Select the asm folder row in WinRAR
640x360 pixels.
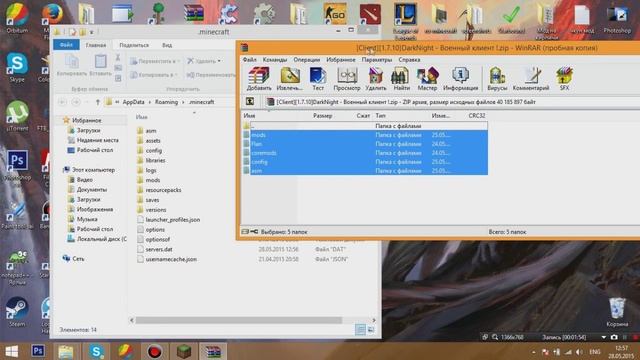tap(365, 171)
